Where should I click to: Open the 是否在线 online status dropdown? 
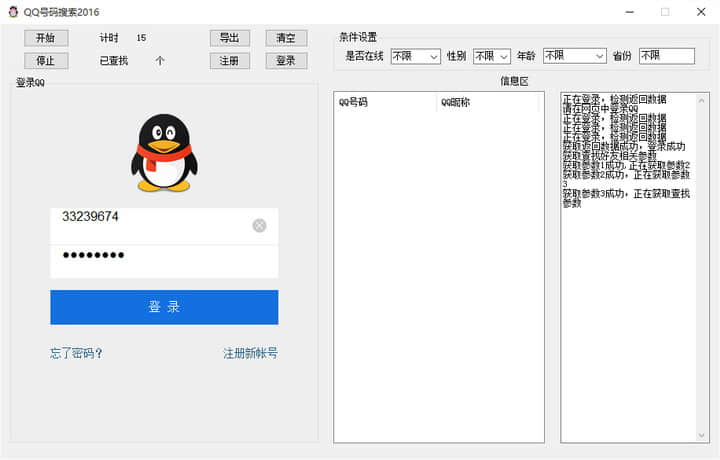coord(416,56)
